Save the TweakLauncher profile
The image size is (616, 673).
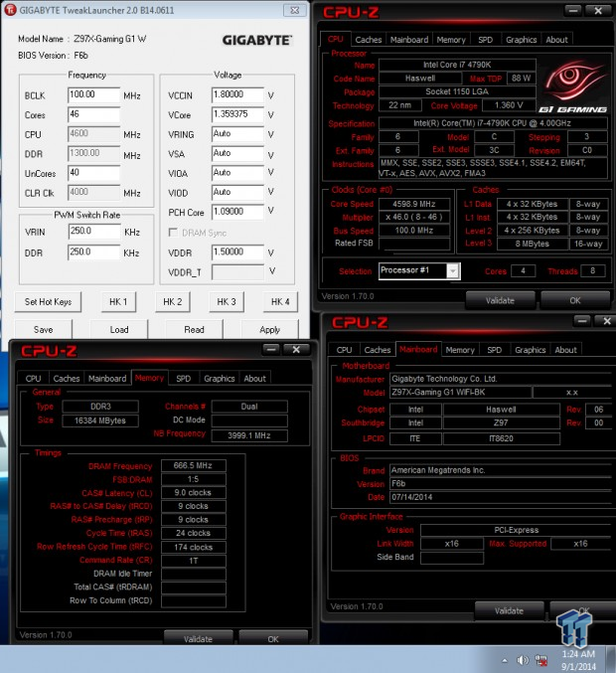44,330
